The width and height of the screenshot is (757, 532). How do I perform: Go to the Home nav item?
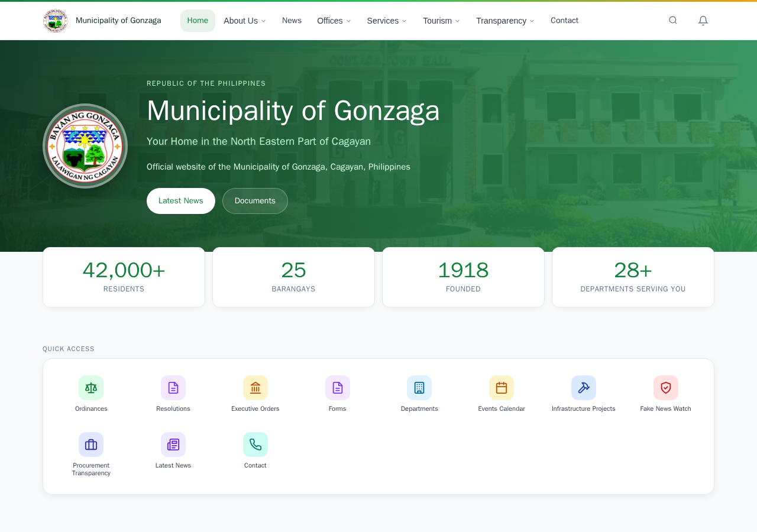click(198, 21)
